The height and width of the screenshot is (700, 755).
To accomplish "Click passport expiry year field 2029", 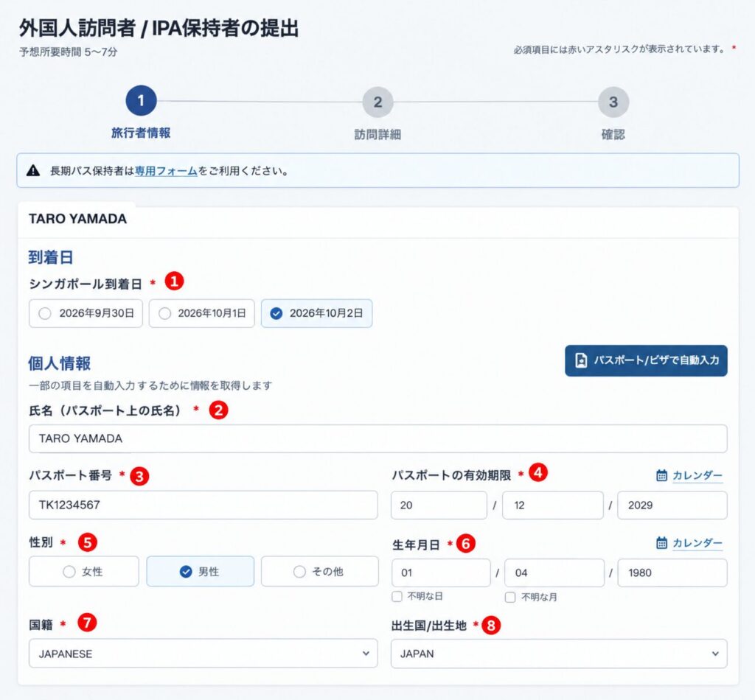I will coord(672,505).
